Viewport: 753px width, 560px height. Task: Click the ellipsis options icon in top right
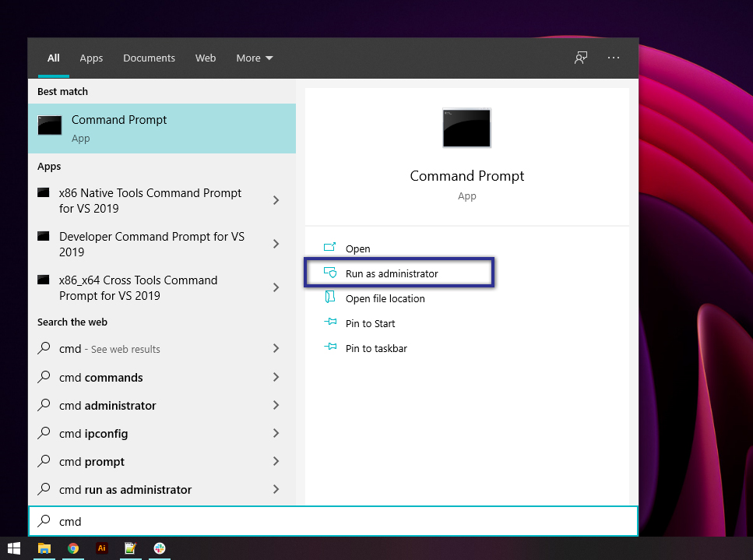coord(614,58)
